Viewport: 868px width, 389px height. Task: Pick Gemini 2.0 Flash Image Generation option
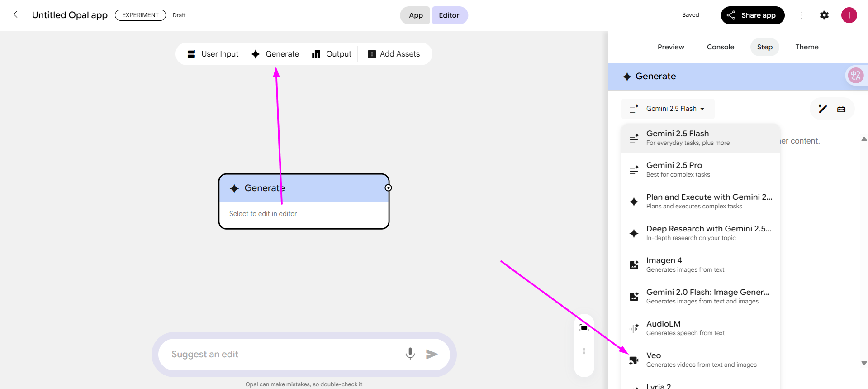coord(701,296)
